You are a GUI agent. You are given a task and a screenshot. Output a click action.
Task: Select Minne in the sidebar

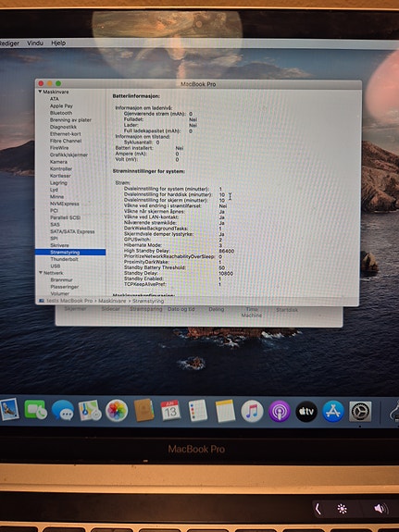pyautogui.click(x=57, y=196)
